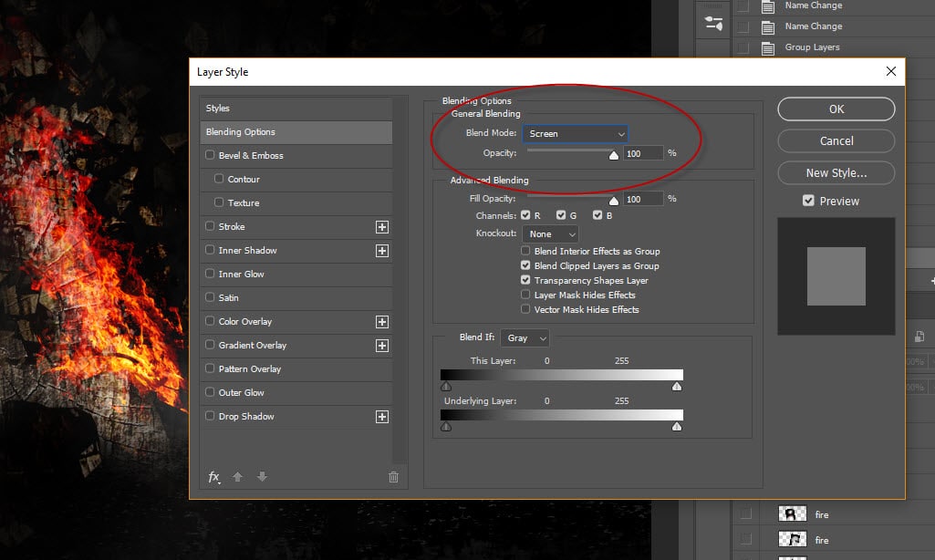Click the plus icon next to Stroke
The width and height of the screenshot is (935, 560).
(382, 227)
